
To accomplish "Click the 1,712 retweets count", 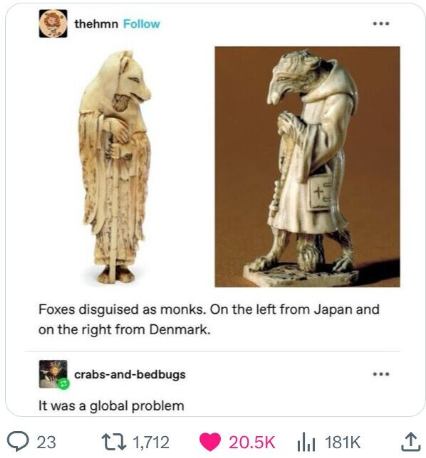I will [151, 442].
